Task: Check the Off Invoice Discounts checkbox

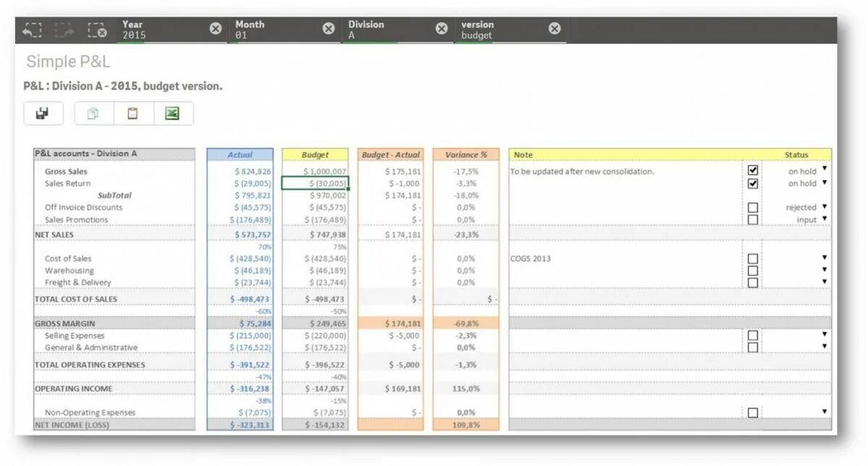Action: point(753,208)
